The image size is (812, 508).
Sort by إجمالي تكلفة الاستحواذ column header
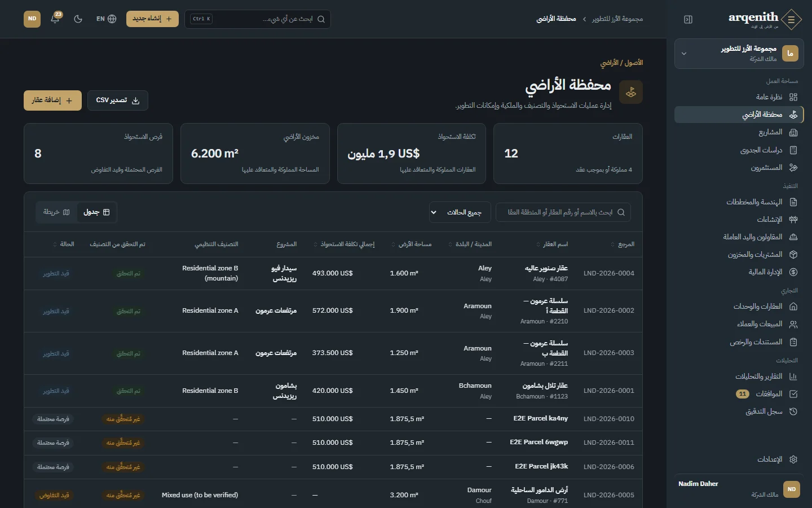tap(344, 244)
